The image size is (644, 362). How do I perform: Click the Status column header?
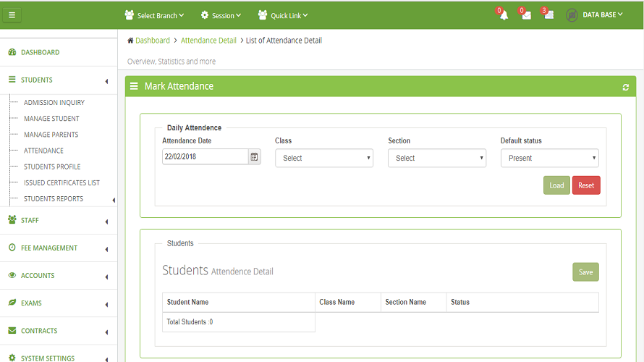pyautogui.click(x=522, y=302)
